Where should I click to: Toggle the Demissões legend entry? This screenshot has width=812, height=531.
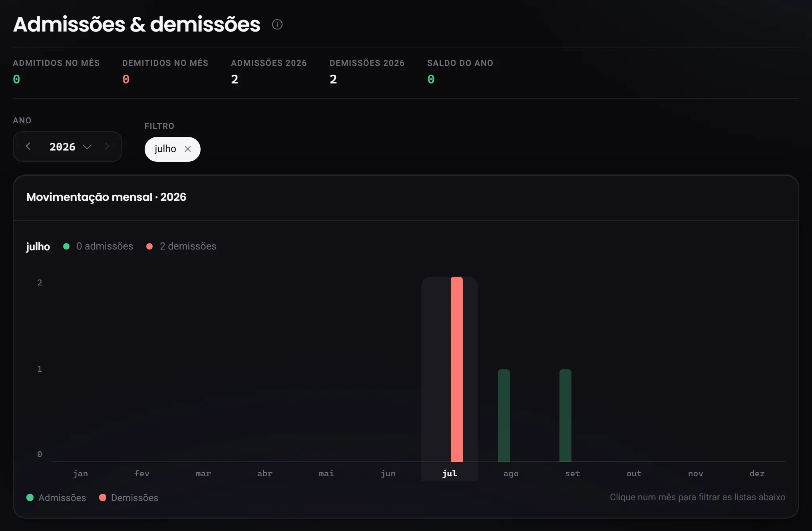[x=129, y=498]
